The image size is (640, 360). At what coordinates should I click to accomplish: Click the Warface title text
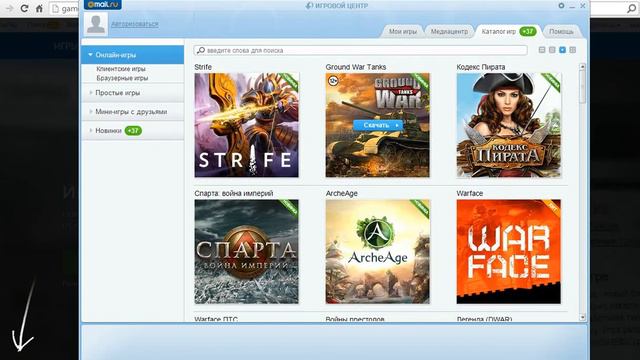pyautogui.click(x=470, y=193)
